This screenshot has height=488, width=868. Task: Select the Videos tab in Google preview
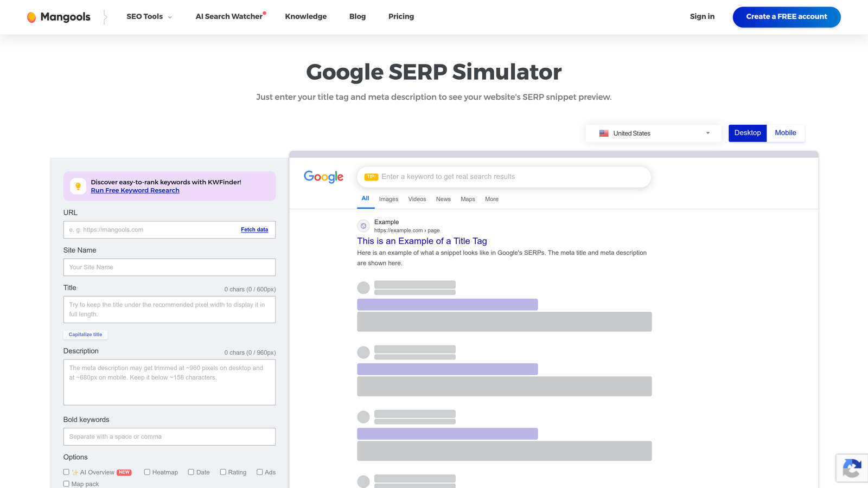click(x=417, y=199)
